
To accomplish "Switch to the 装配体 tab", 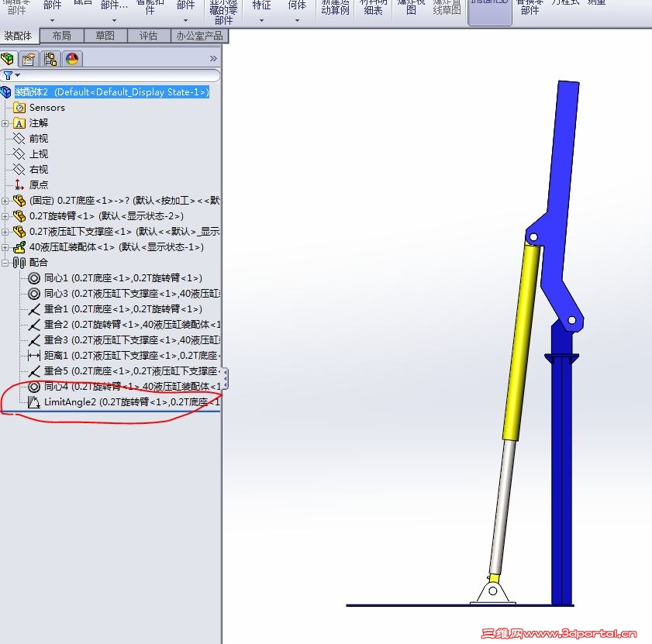I will [x=19, y=36].
